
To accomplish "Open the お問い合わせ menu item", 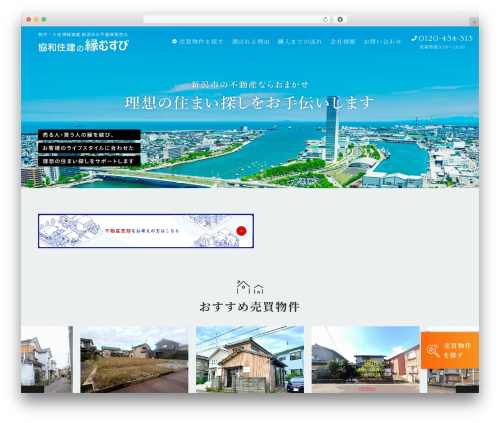I will pyautogui.click(x=382, y=42).
